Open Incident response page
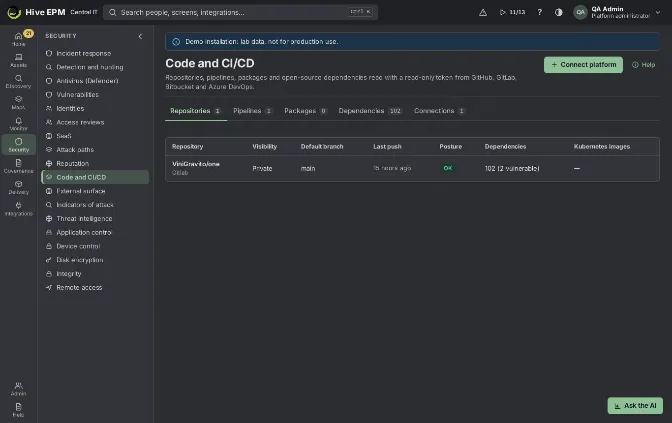 point(95,54)
